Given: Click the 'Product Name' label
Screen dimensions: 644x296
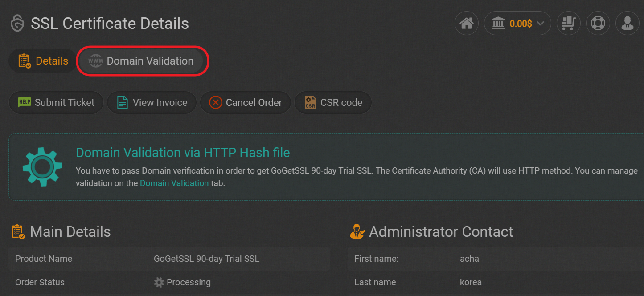Looking at the screenshot, I should [x=44, y=259].
